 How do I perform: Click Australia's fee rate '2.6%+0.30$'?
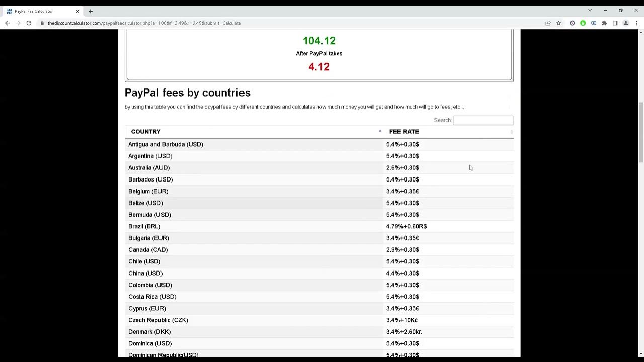(403, 168)
